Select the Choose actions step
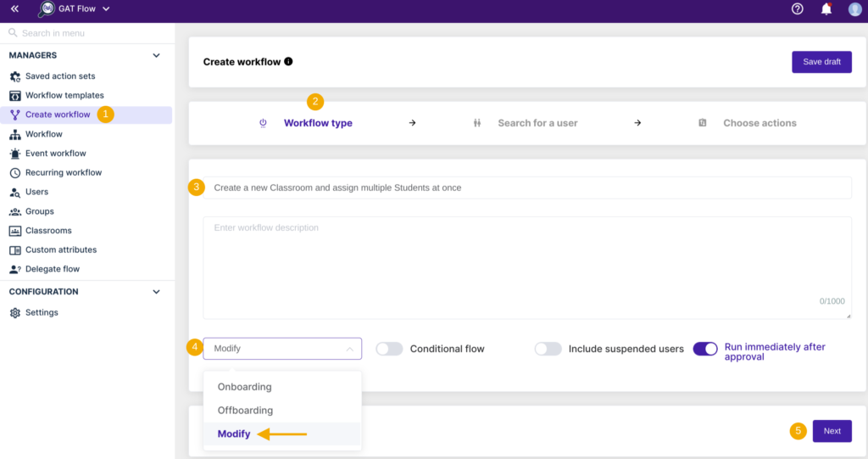Screen dimensions: 868x459 click(759, 123)
